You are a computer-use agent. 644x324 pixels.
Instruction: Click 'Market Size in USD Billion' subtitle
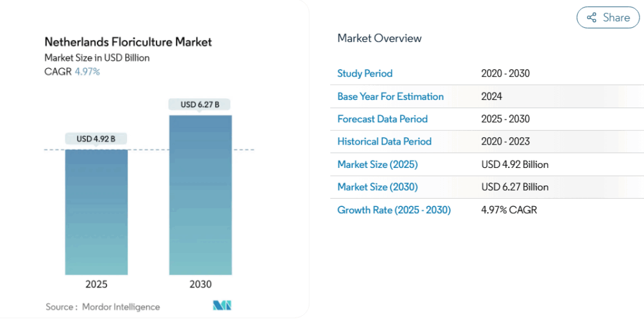pos(97,57)
